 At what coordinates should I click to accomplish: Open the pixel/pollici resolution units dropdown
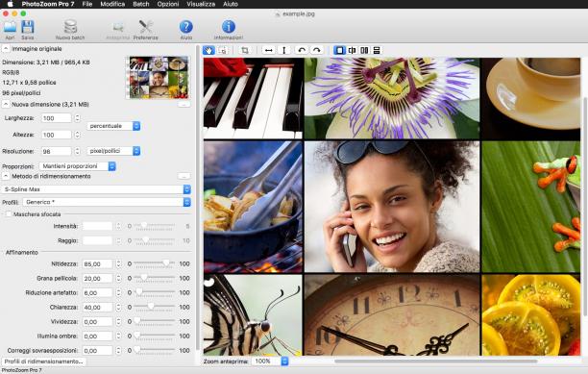[x=113, y=151]
